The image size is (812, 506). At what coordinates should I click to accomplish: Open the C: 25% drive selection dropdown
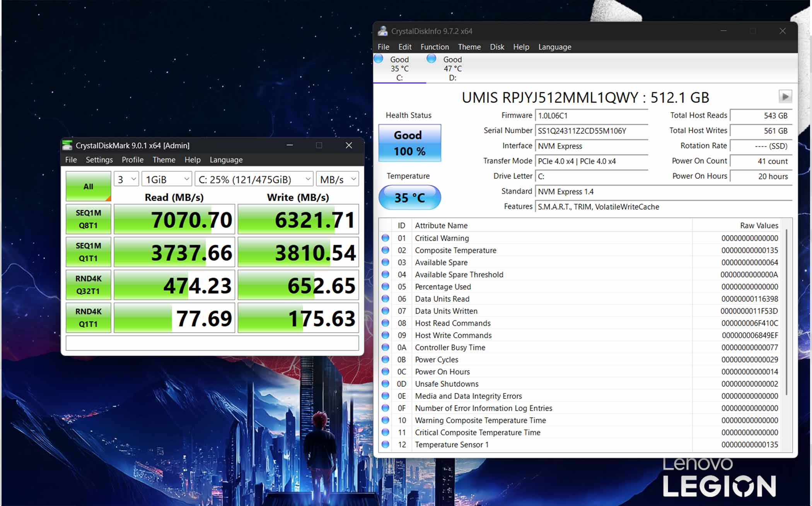point(254,179)
